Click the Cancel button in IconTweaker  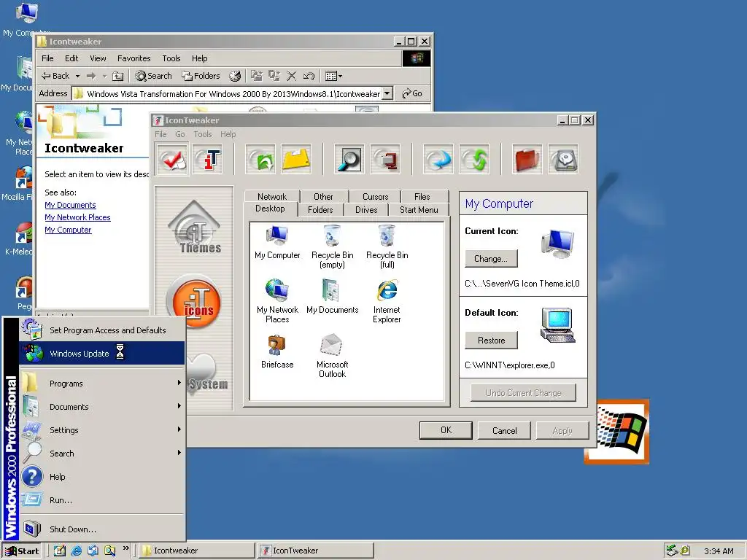pos(504,430)
